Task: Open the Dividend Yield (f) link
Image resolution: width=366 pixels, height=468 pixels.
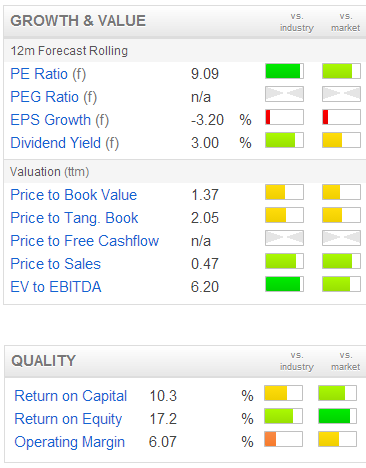Action: (65, 143)
